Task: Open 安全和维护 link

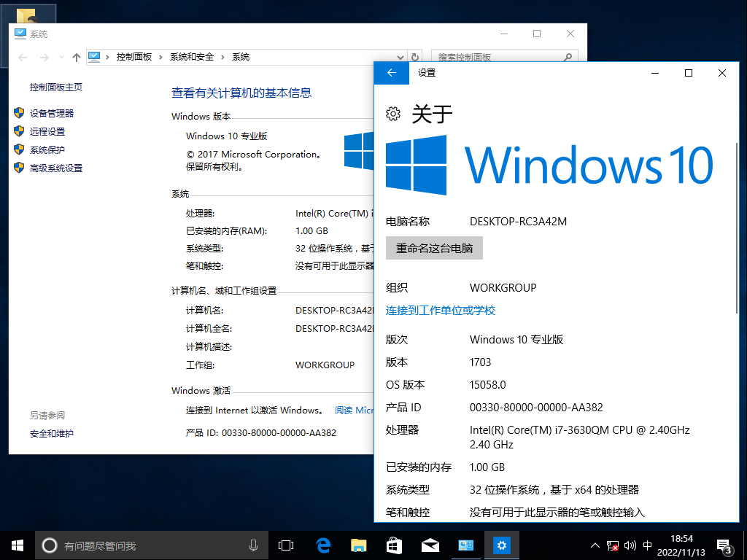Action: click(x=52, y=434)
